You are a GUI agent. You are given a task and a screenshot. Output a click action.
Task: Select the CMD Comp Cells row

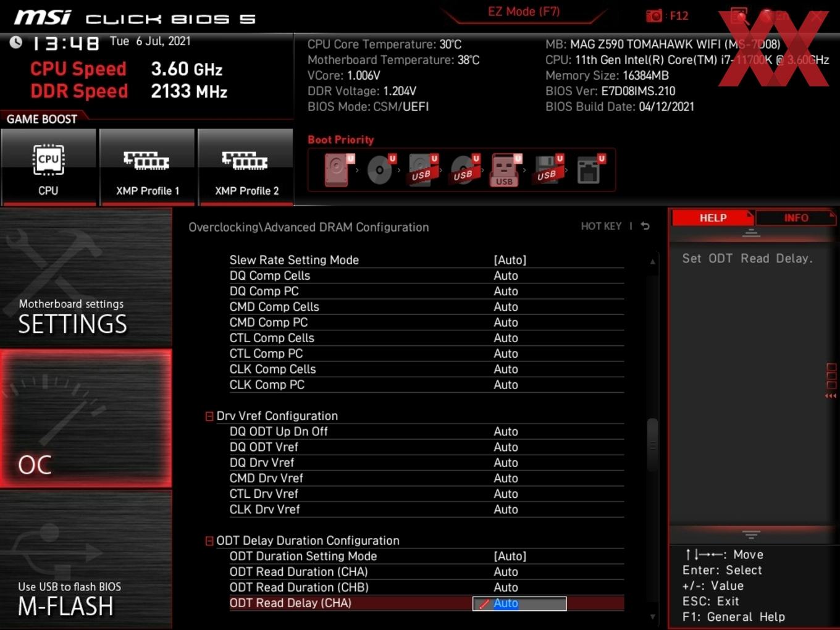pyautogui.click(x=427, y=307)
